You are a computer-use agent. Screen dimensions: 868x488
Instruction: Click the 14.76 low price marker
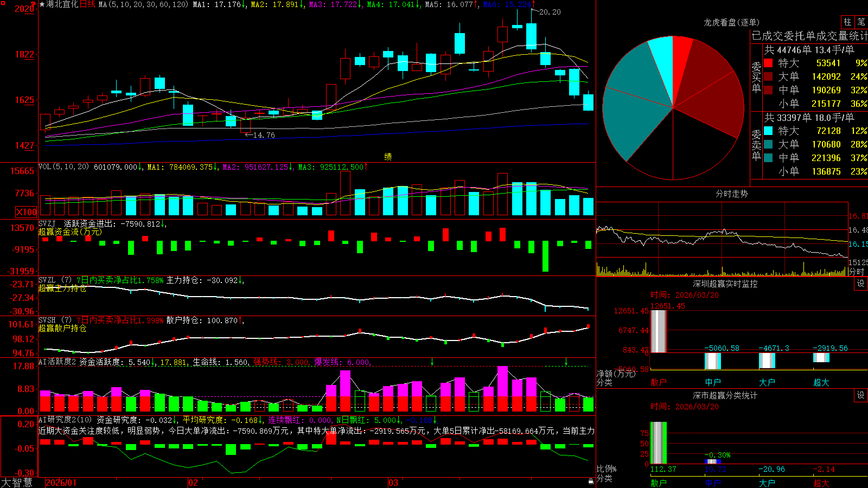tap(264, 135)
